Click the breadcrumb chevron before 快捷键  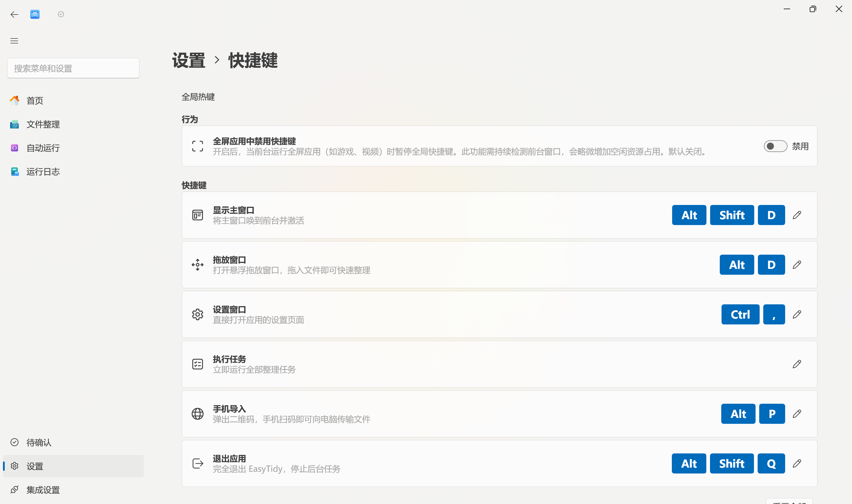217,60
